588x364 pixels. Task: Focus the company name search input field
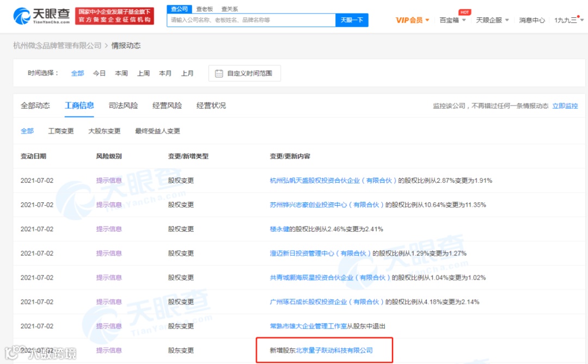[x=251, y=20]
